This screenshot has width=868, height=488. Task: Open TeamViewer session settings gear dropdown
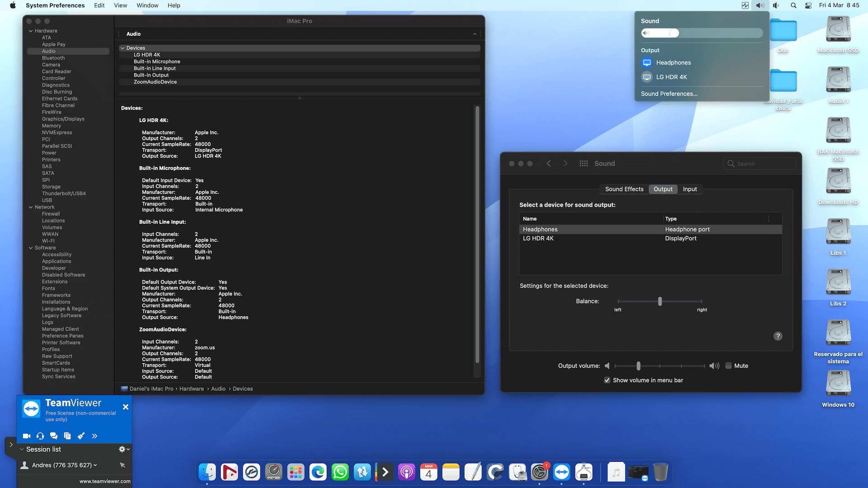124,449
